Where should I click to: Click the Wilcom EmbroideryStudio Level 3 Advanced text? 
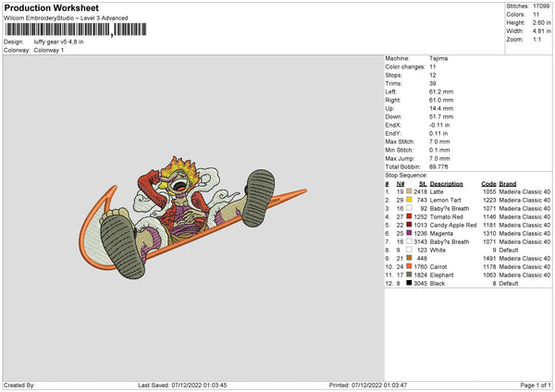(x=66, y=18)
